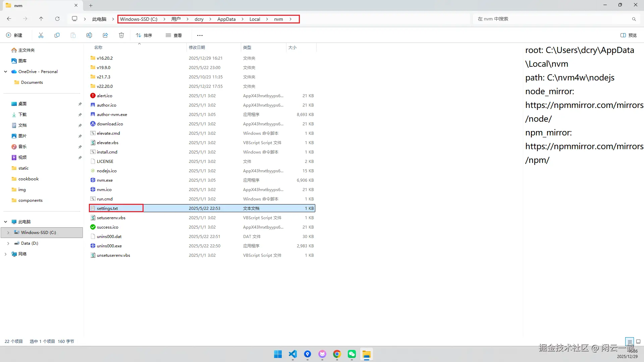Screen dimensions: 644x362
Task: Expand the Windows-SSD (C:) tree node
Action: [8, 233]
